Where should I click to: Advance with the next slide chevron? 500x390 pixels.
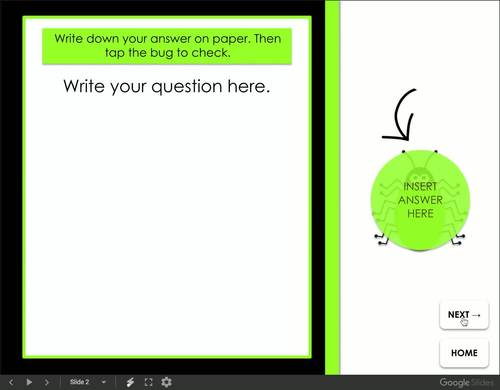pyautogui.click(x=47, y=382)
